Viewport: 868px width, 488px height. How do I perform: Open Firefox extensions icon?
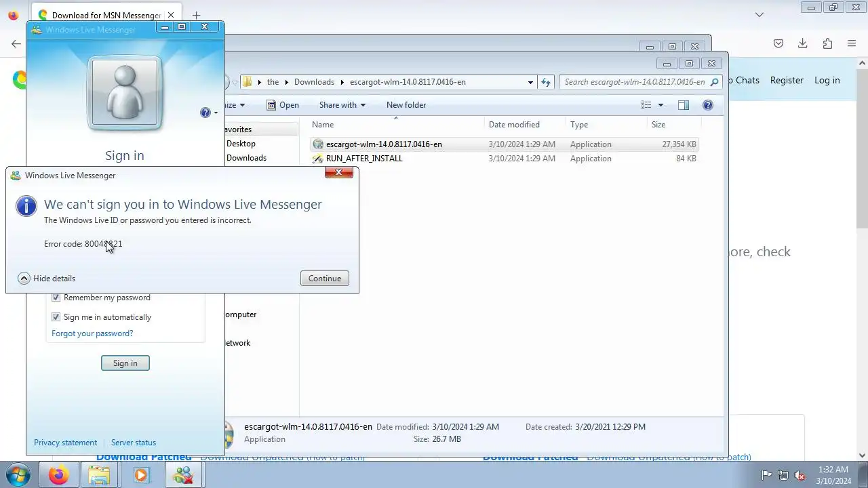827,43
